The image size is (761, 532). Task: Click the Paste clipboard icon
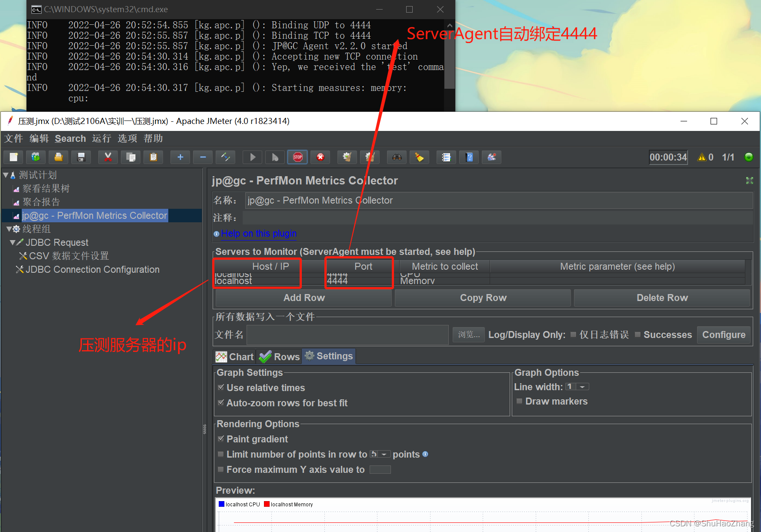tap(153, 157)
